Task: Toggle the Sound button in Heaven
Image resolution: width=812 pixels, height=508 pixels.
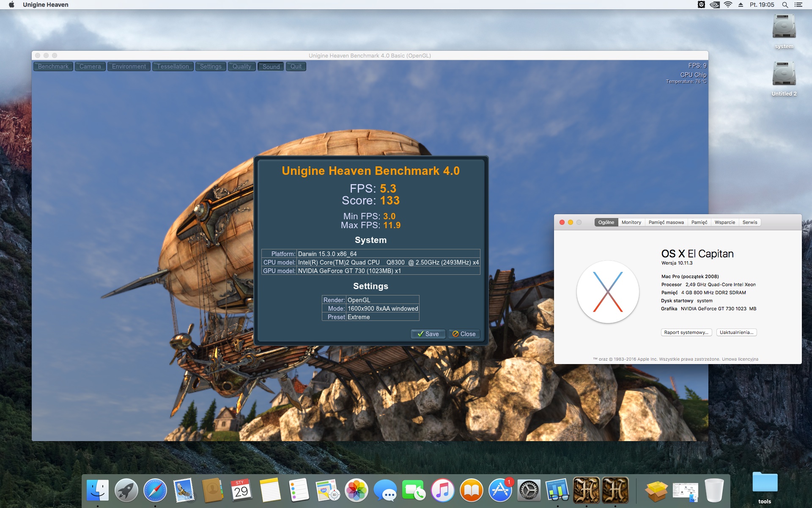Action: [271, 66]
